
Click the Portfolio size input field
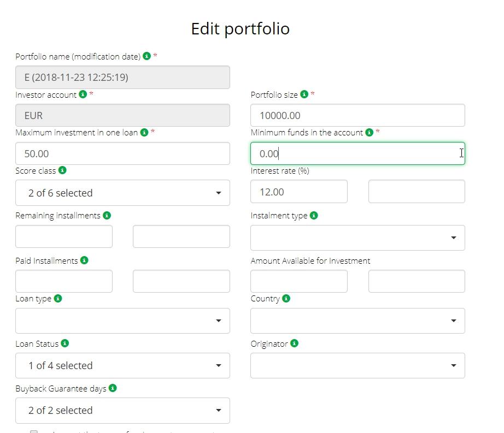358,115
